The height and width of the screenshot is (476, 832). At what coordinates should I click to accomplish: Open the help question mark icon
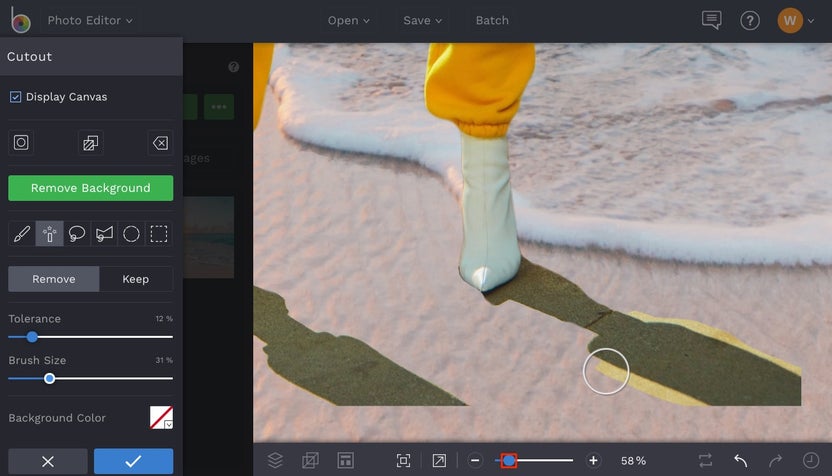[x=750, y=21]
